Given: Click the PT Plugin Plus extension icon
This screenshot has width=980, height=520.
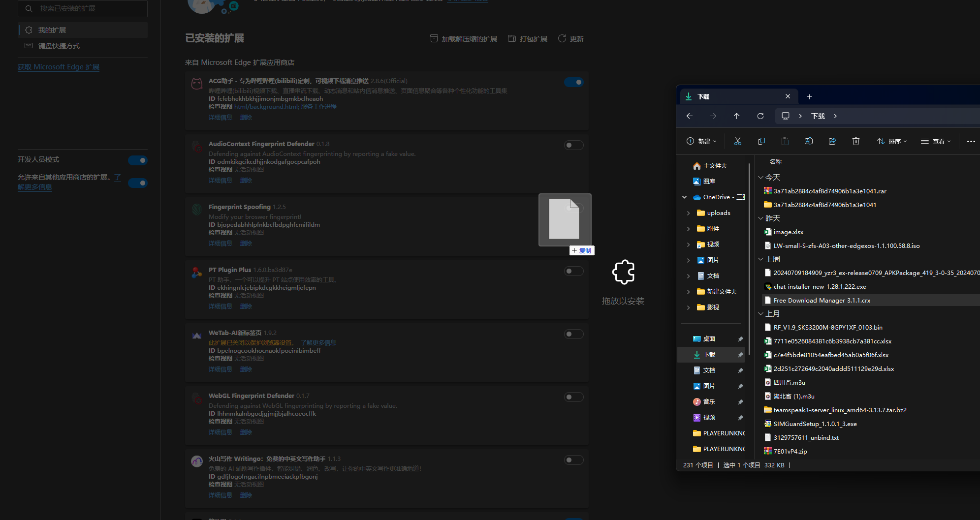Looking at the screenshot, I should coord(196,272).
